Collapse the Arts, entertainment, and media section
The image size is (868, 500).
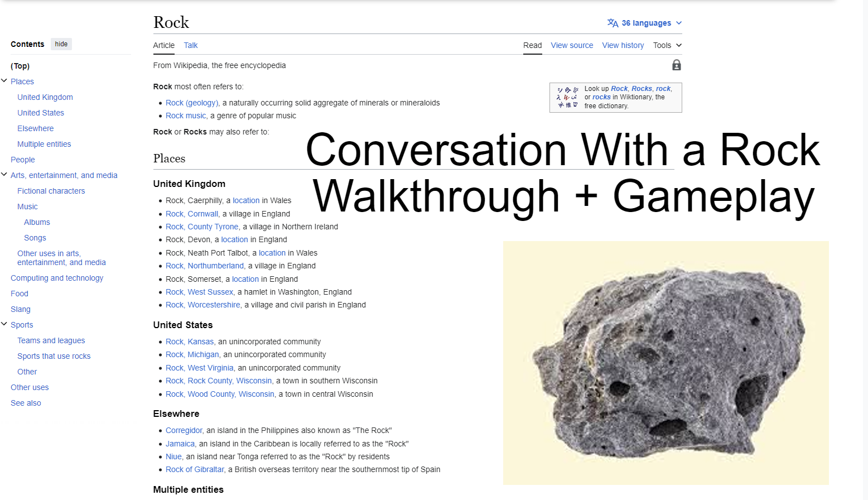click(x=4, y=175)
